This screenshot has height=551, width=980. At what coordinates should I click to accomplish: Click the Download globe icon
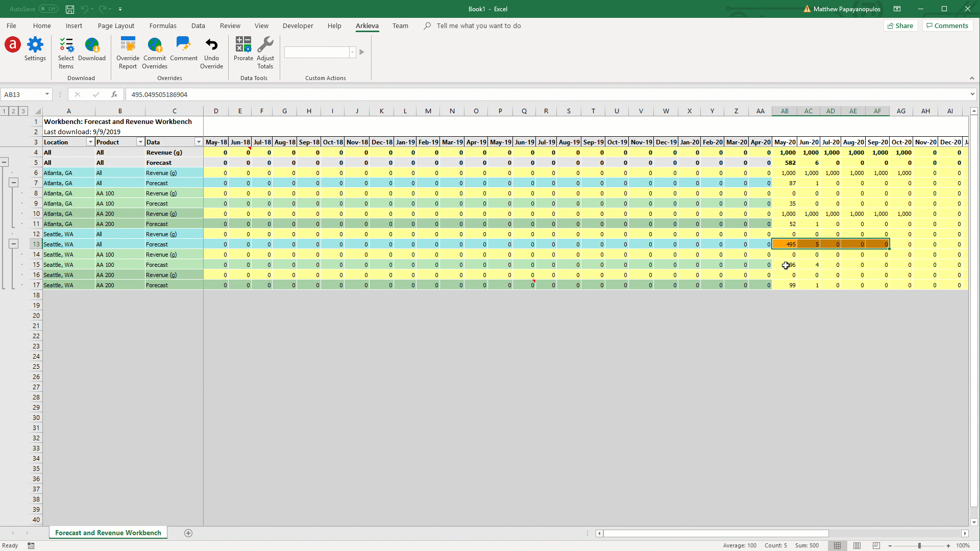point(92,45)
